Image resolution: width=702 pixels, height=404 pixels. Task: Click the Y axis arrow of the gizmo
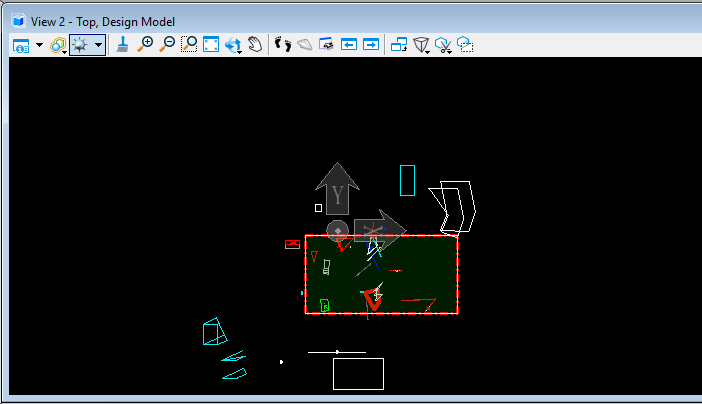(x=337, y=188)
